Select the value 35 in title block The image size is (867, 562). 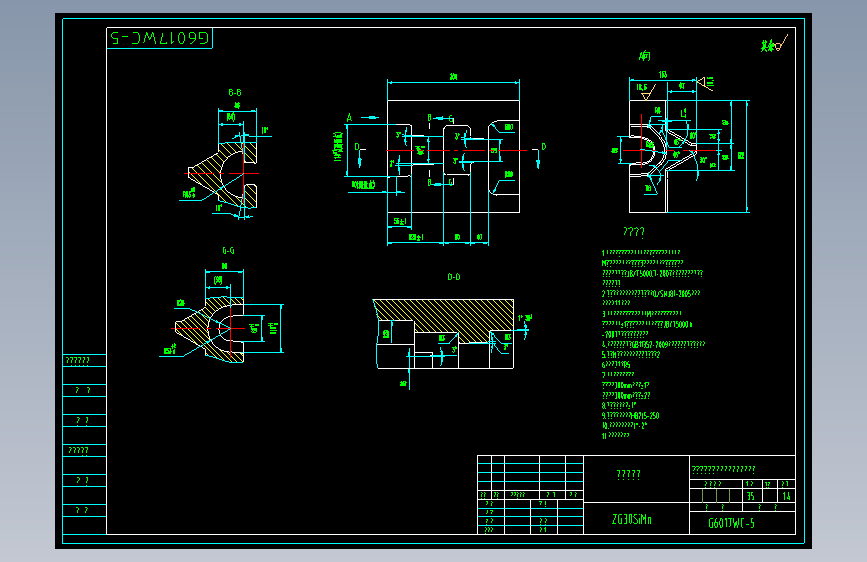coord(751,496)
